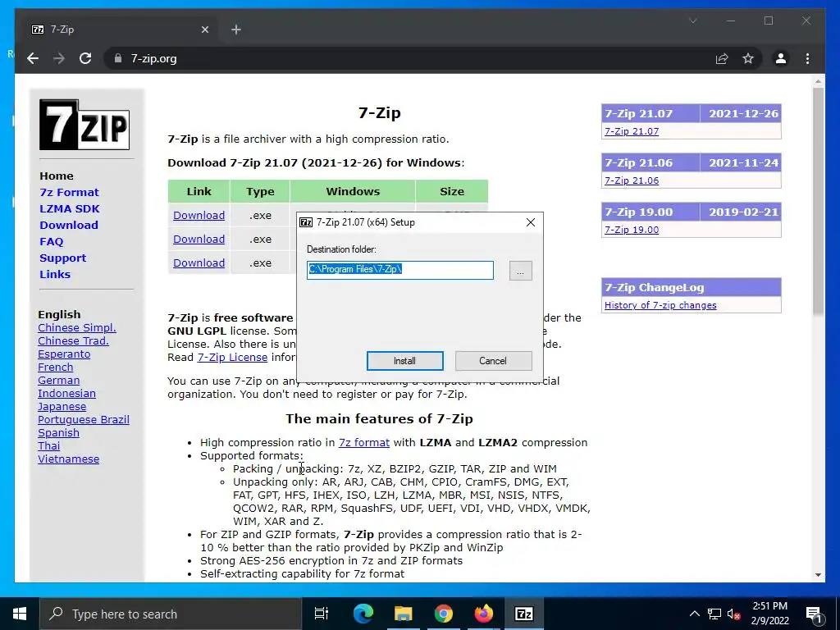This screenshot has width=840, height=630.
Task: Switch language to Portuguese Brazil
Action: click(84, 419)
